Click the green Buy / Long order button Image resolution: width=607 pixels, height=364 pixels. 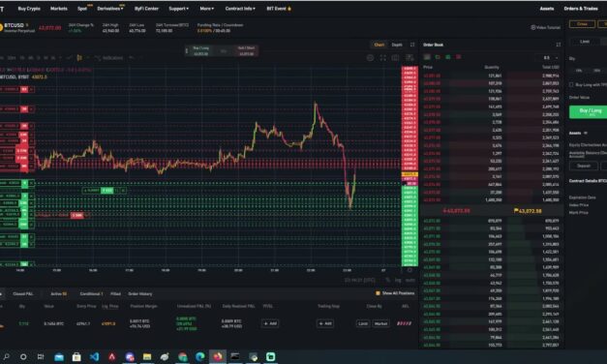[588, 112]
